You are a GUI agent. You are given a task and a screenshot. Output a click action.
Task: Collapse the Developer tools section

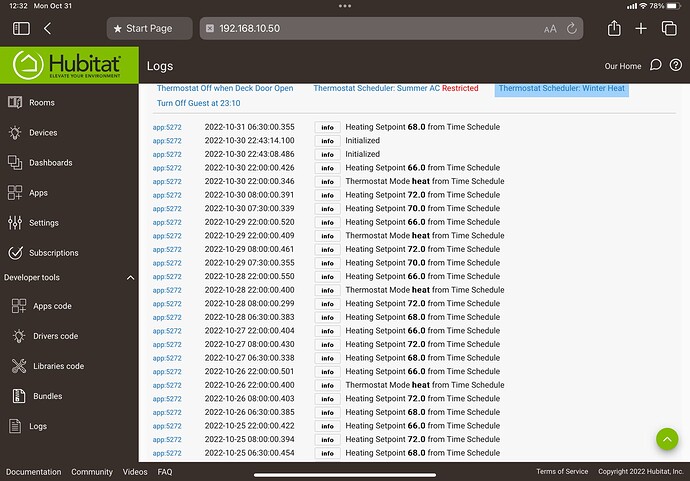pos(130,277)
